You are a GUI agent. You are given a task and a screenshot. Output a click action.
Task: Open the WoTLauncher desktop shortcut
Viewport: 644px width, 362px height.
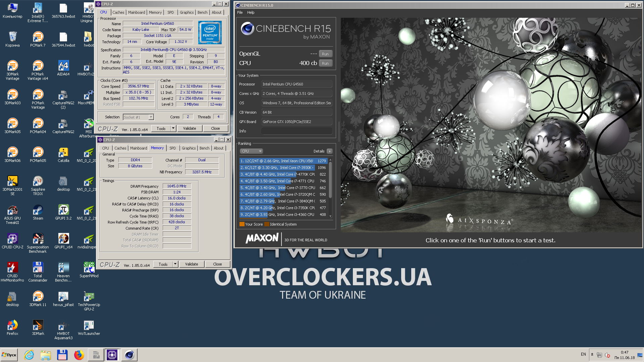[89, 328]
